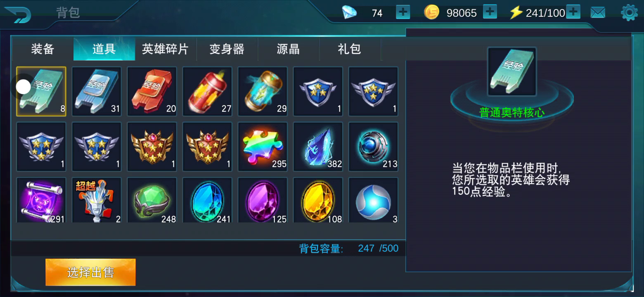Add gold coins with plus button
Screen dimensions: 644x297
[490, 12]
